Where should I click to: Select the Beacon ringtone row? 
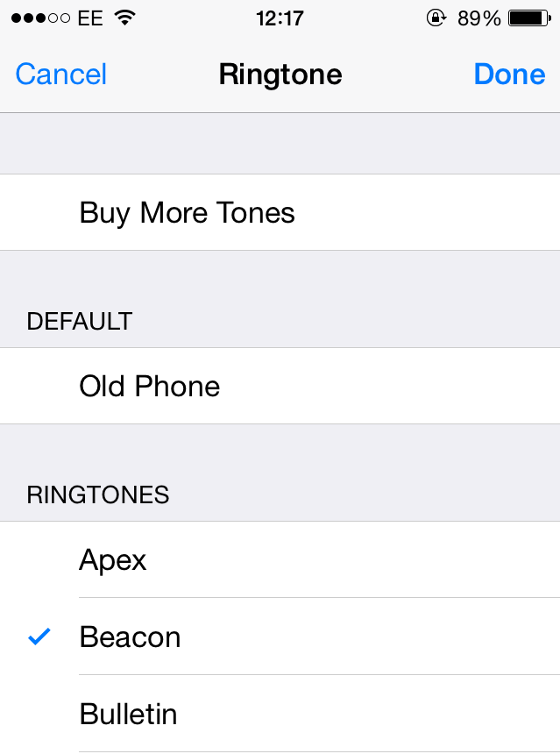pos(280,637)
